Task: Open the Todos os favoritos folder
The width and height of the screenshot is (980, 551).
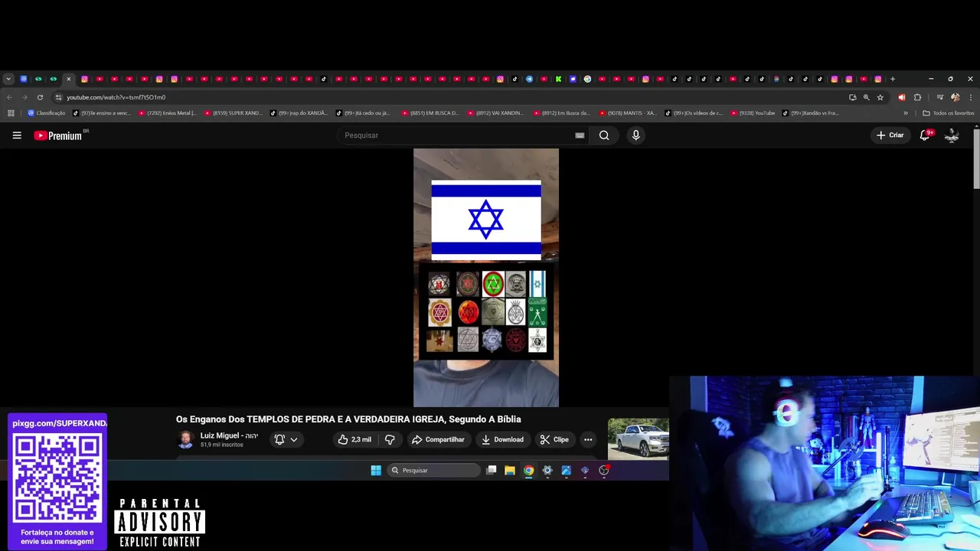Action: [948, 113]
